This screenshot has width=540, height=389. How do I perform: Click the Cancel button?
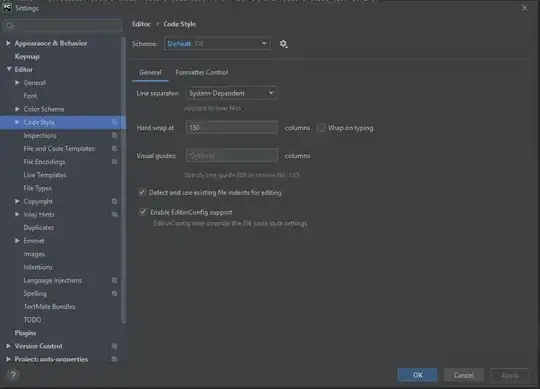click(464, 375)
